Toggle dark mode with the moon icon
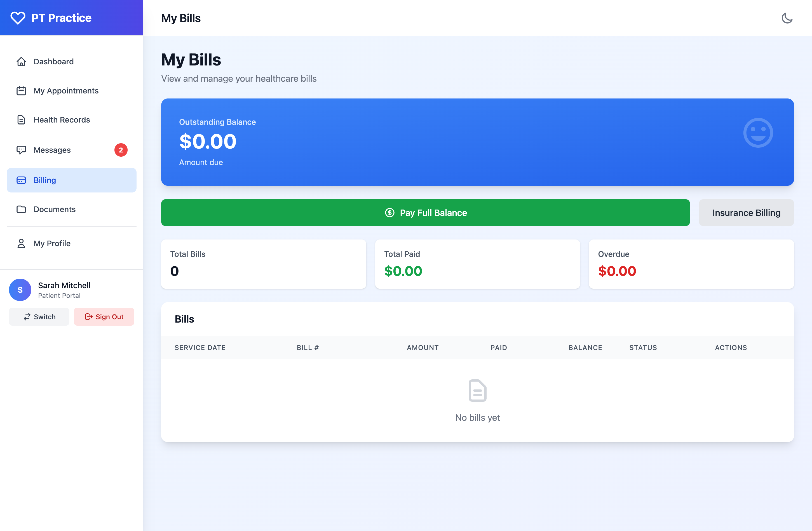Viewport: 812px width, 531px height. click(x=787, y=18)
